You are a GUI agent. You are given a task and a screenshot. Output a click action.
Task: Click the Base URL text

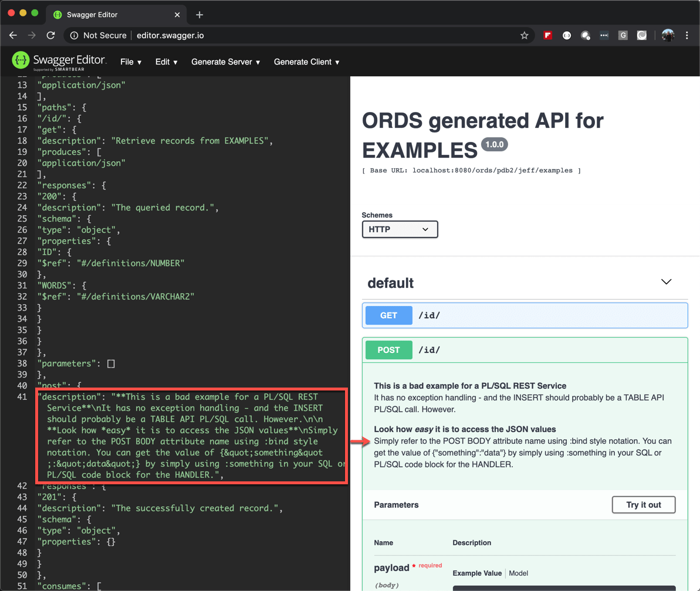[471, 171]
